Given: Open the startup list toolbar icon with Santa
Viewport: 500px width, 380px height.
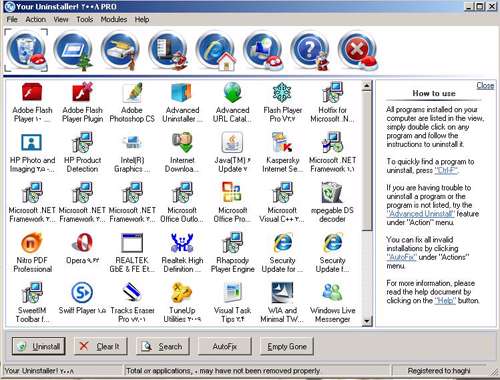Looking at the screenshot, I should 168,50.
